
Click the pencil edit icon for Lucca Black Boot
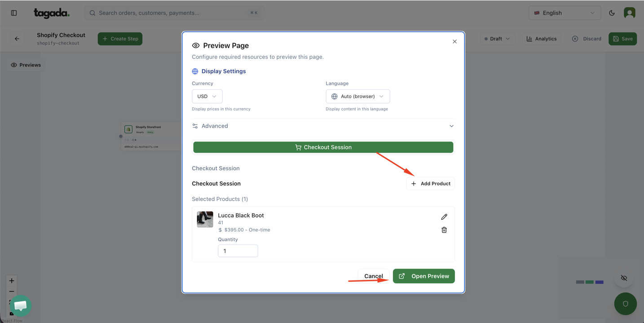pyautogui.click(x=444, y=217)
